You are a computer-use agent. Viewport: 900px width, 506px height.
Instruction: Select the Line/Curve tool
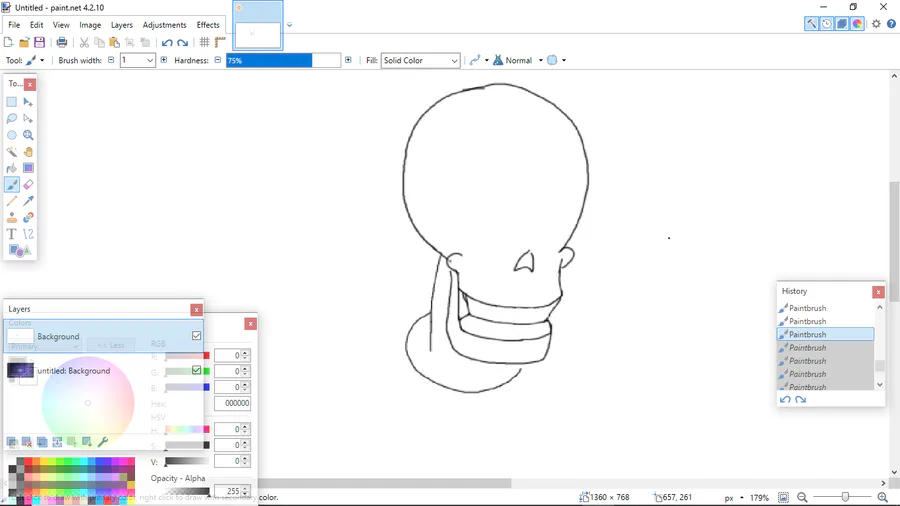tap(28, 234)
